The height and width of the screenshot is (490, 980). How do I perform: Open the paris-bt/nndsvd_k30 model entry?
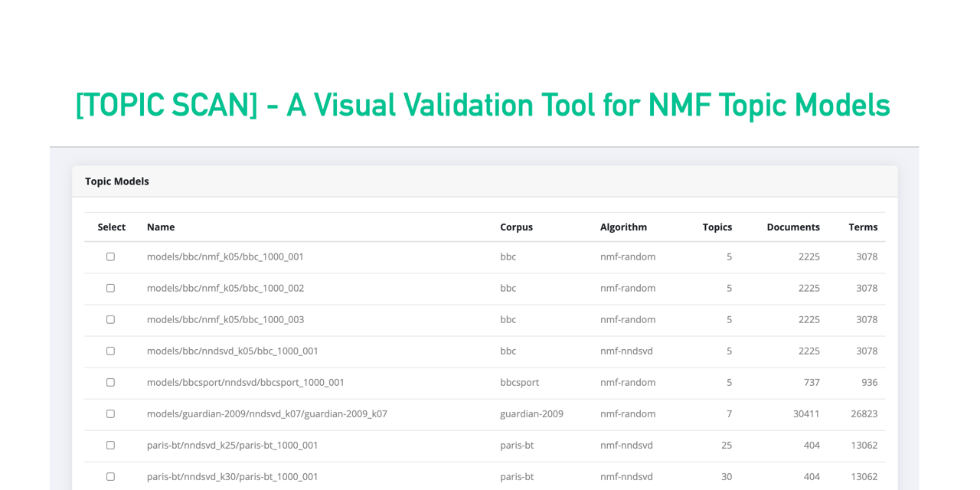point(233,476)
